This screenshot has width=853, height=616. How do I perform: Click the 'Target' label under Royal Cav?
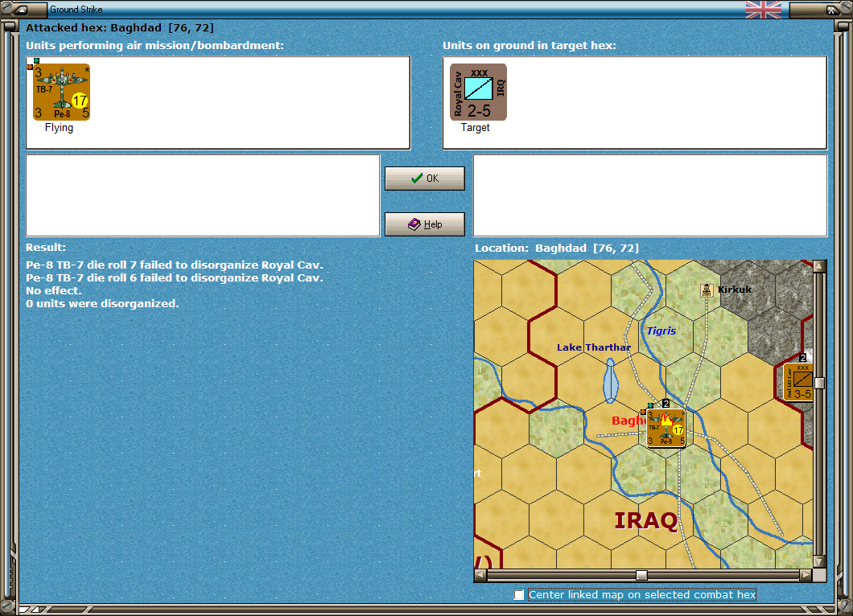click(476, 128)
